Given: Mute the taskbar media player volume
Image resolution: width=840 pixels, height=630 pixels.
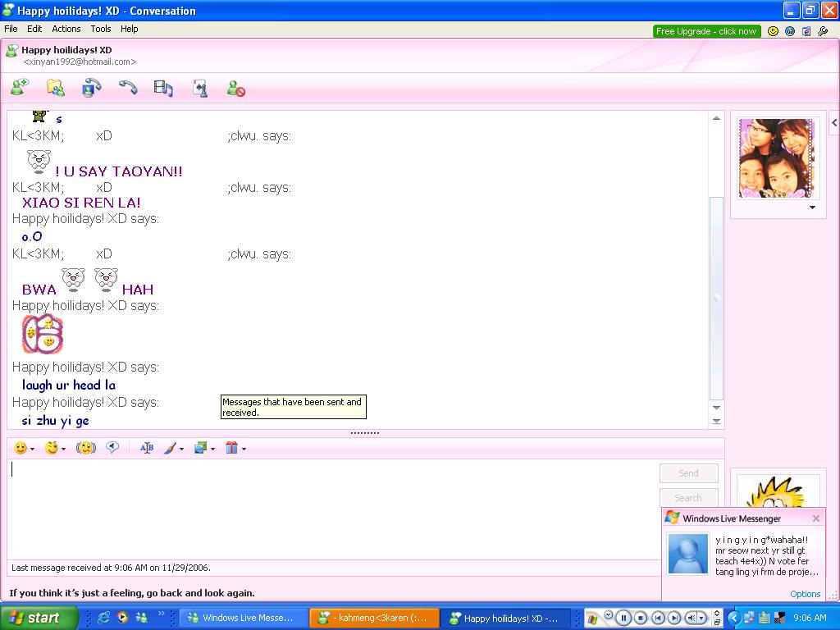Looking at the screenshot, I should (692, 618).
